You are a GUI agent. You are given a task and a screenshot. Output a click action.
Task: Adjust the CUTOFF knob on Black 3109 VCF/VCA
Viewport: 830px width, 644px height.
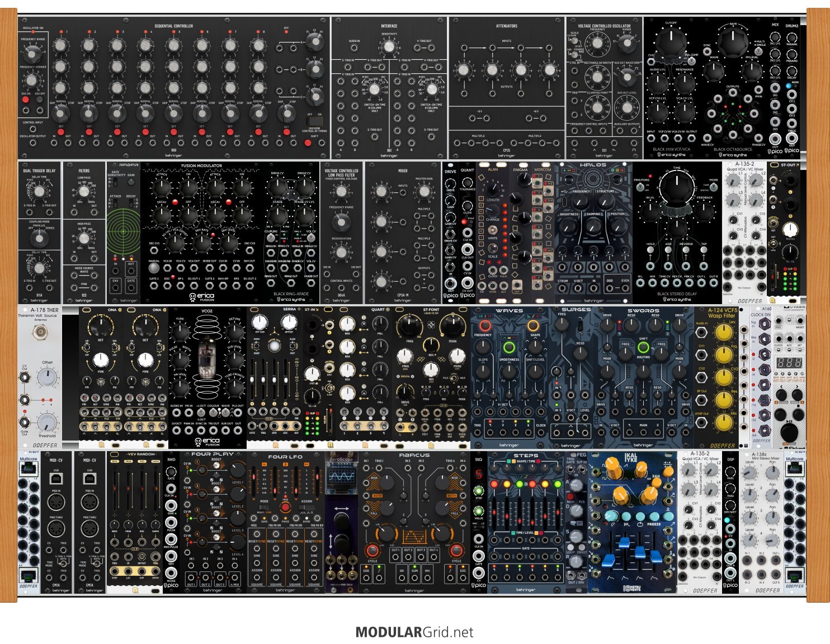(x=670, y=41)
